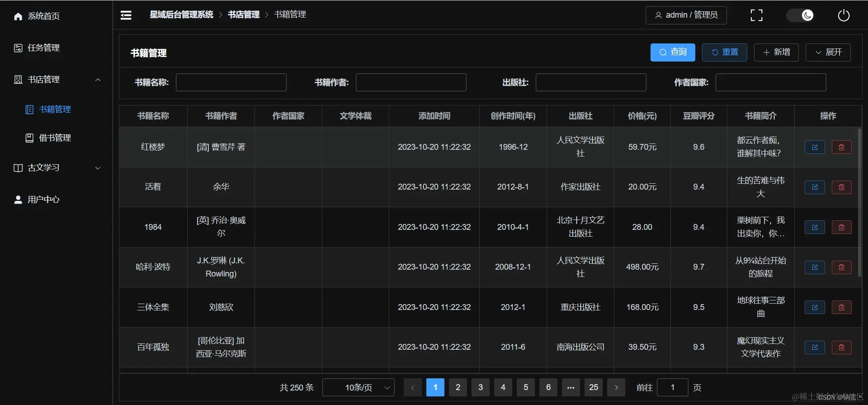The width and height of the screenshot is (868, 405).
Task: Click the previous page arrow
Action: coord(412,387)
